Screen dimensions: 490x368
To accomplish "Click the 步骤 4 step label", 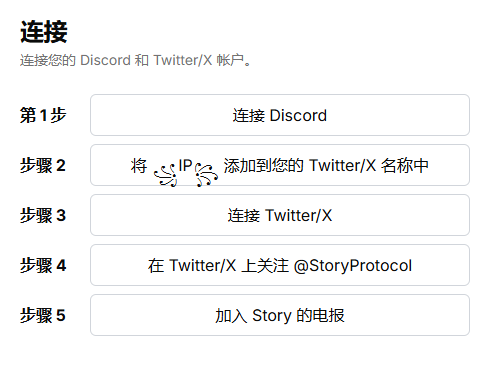I will [43, 265].
